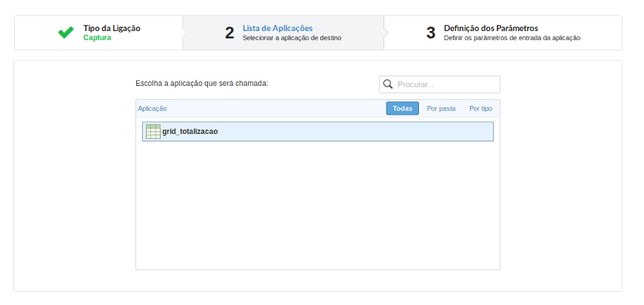Click the green checkmark step icon
This screenshot has width=644, height=305.
coord(66,33)
